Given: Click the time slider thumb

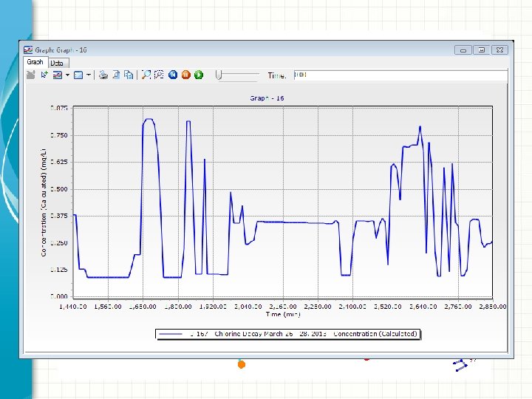Looking at the screenshot, I should pos(219,75).
